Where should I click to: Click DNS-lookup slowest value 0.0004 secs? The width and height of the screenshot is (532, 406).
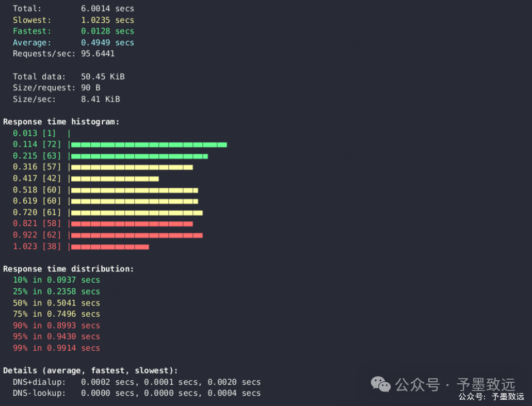pyautogui.click(x=234, y=393)
